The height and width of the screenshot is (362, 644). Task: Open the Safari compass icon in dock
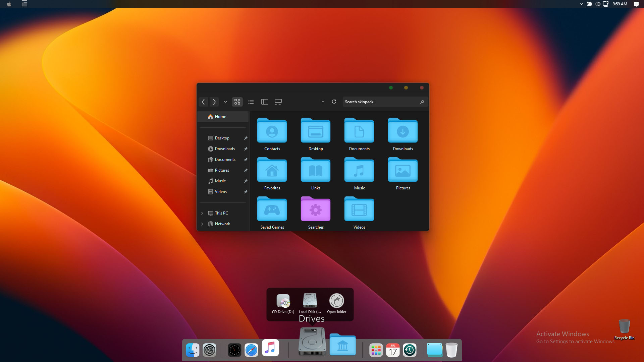(251, 350)
